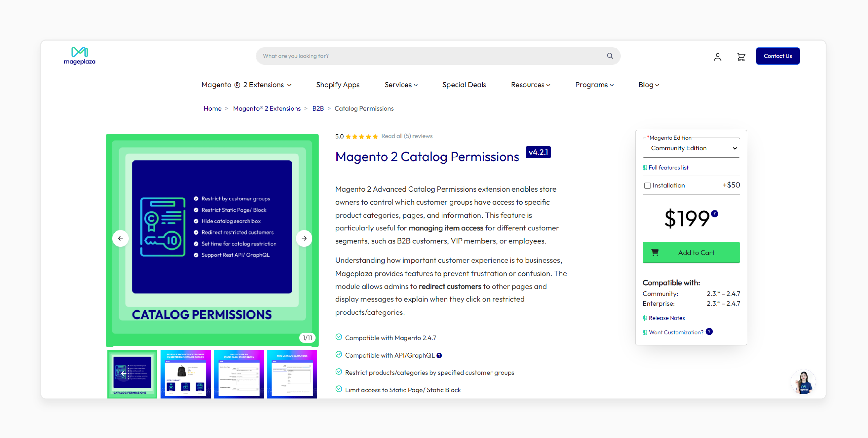The height and width of the screenshot is (438, 868).
Task: Click the Add to Cart button
Action: (691, 252)
